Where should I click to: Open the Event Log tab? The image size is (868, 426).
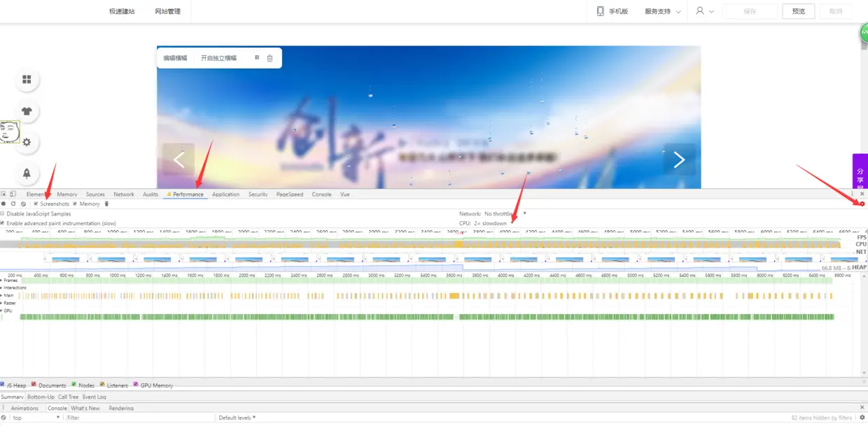(x=94, y=397)
